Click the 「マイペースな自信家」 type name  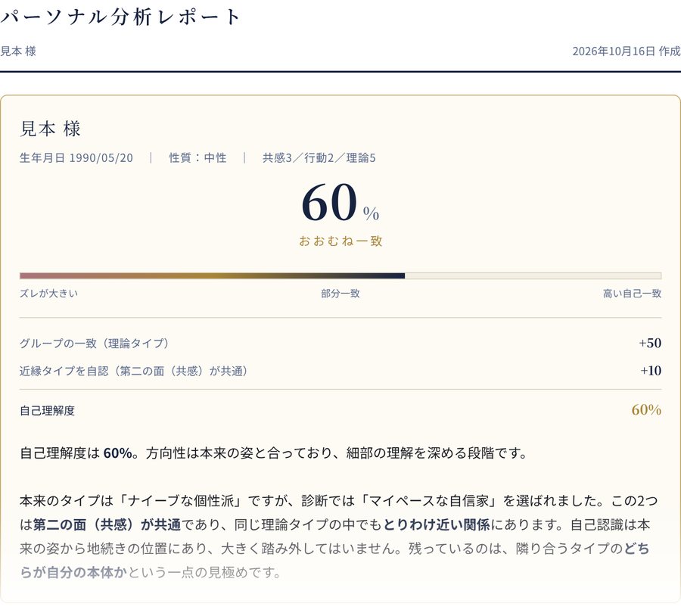429,501
